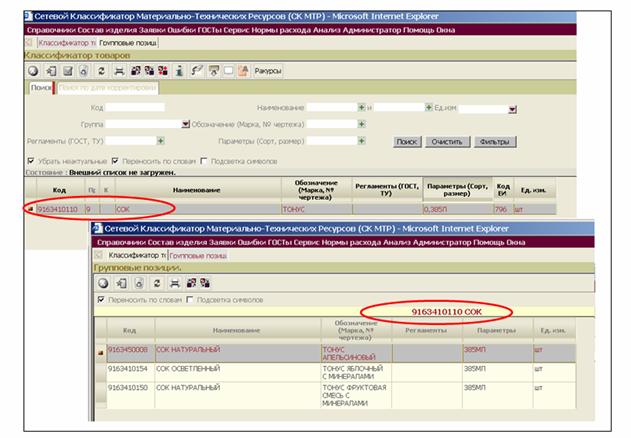Click the key-shaped icon in Классификатор товаров toolbar
The height and width of the screenshot is (438, 631).
196,71
